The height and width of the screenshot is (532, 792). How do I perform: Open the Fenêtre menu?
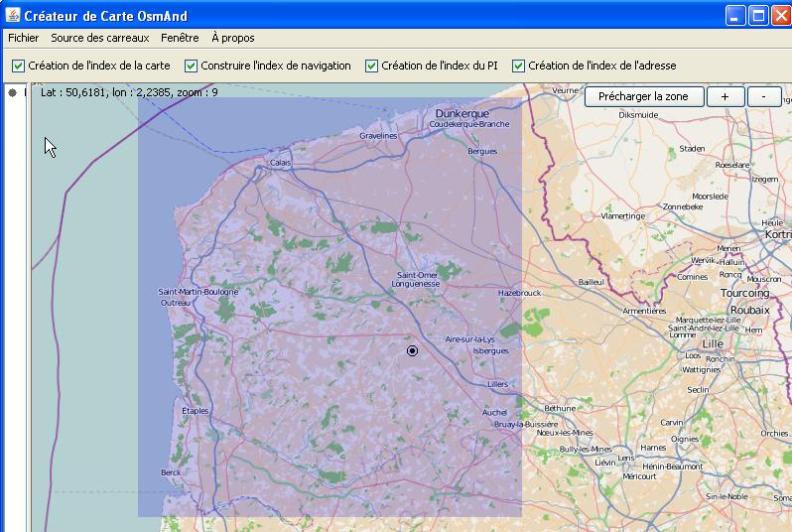(180, 38)
